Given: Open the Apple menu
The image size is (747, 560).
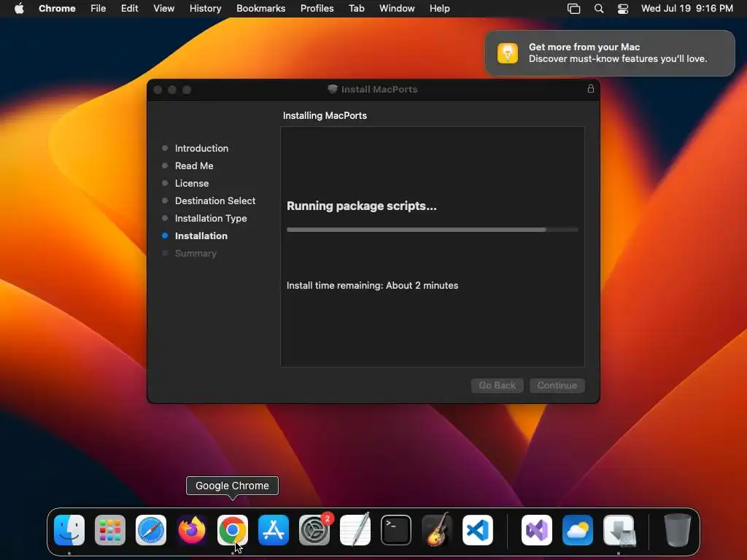Looking at the screenshot, I should point(19,9).
